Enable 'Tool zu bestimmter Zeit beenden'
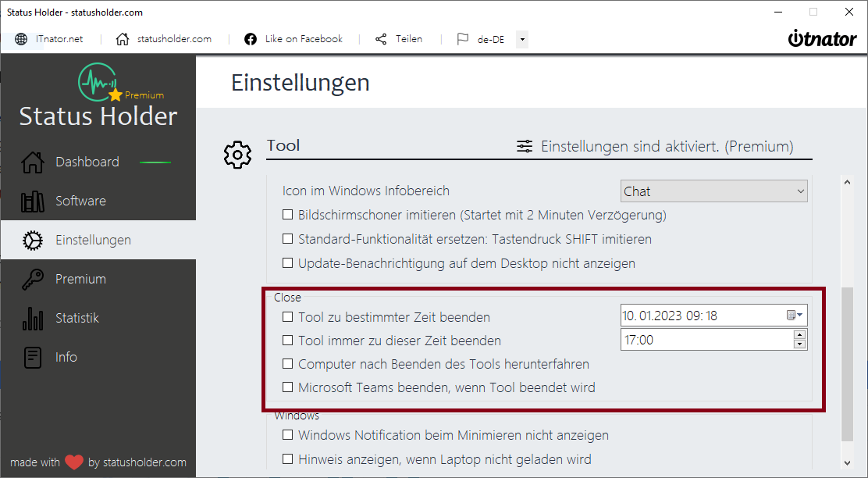The image size is (868, 478). pos(288,317)
